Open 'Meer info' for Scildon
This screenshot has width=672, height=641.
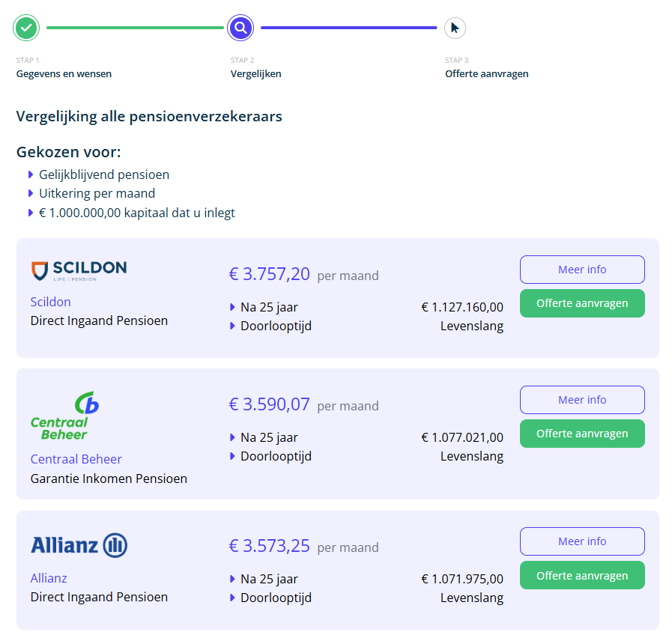tap(582, 270)
